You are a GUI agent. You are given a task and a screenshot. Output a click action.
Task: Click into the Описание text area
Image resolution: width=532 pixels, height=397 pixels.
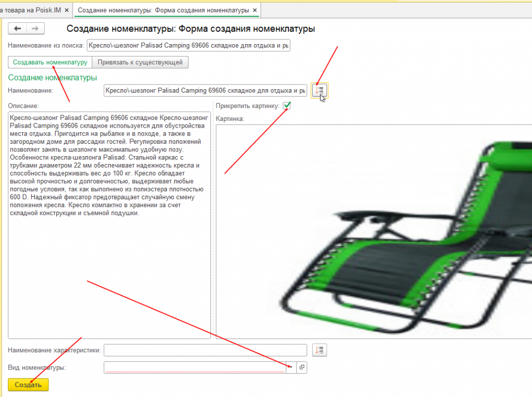(x=109, y=225)
